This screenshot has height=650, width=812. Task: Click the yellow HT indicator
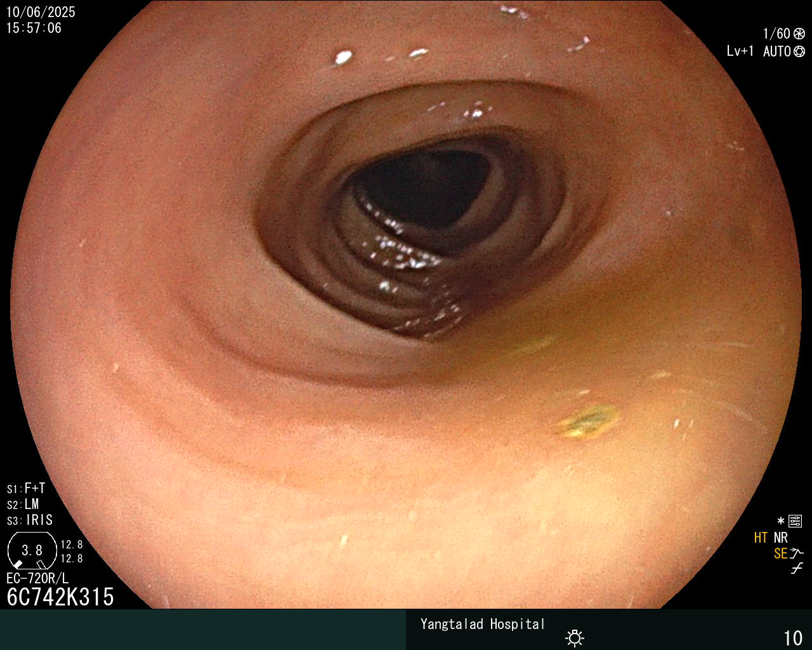tap(761, 538)
